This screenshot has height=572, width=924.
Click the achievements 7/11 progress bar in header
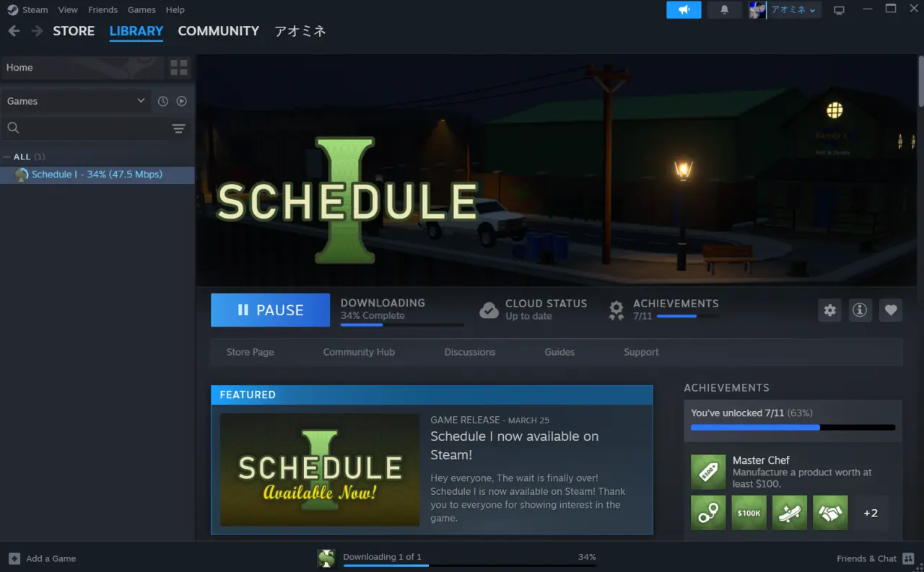688,316
